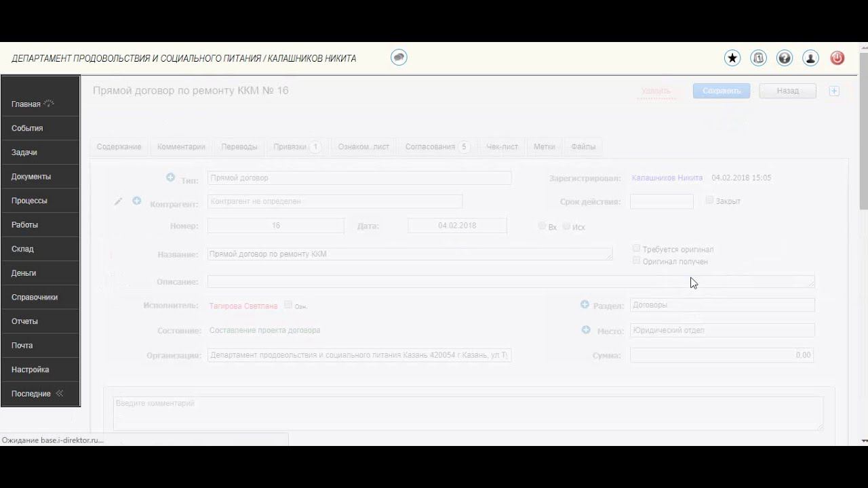
Task: Open the documents icon next to star
Action: 758,58
